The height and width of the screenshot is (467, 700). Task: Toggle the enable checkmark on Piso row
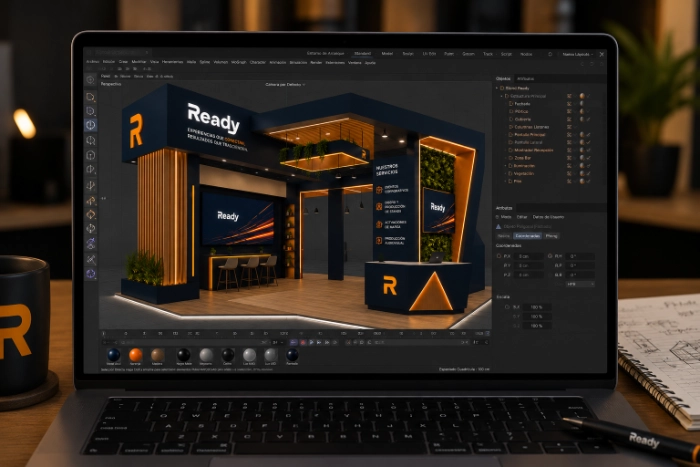[x=589, y=181]
